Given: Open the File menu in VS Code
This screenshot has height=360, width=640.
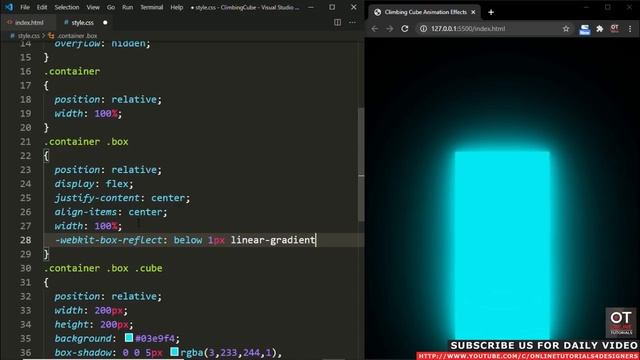Looking at the screenshot, I should pyautogui.click(x=25, y=7).
